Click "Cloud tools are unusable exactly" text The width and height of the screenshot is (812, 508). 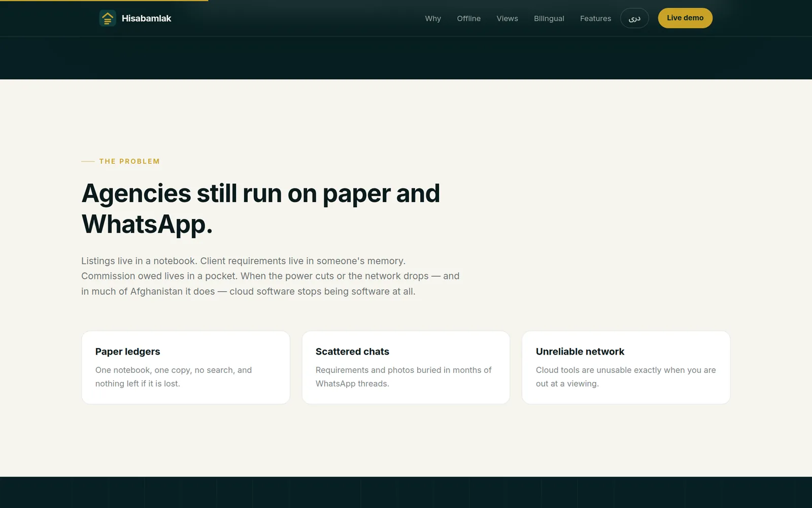pyautogui.click(x=626, y=377)
